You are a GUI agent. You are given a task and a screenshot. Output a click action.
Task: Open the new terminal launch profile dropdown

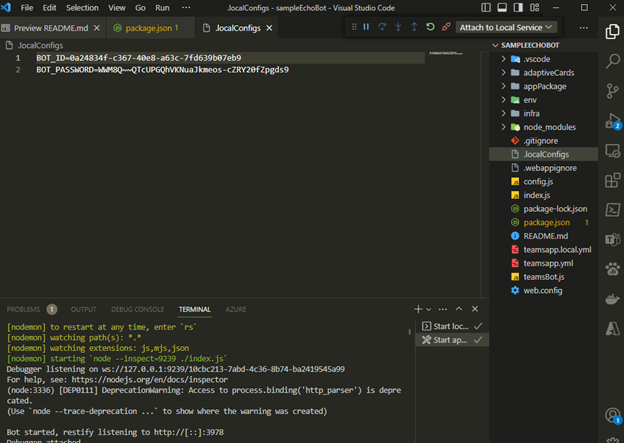coord(429,309)
